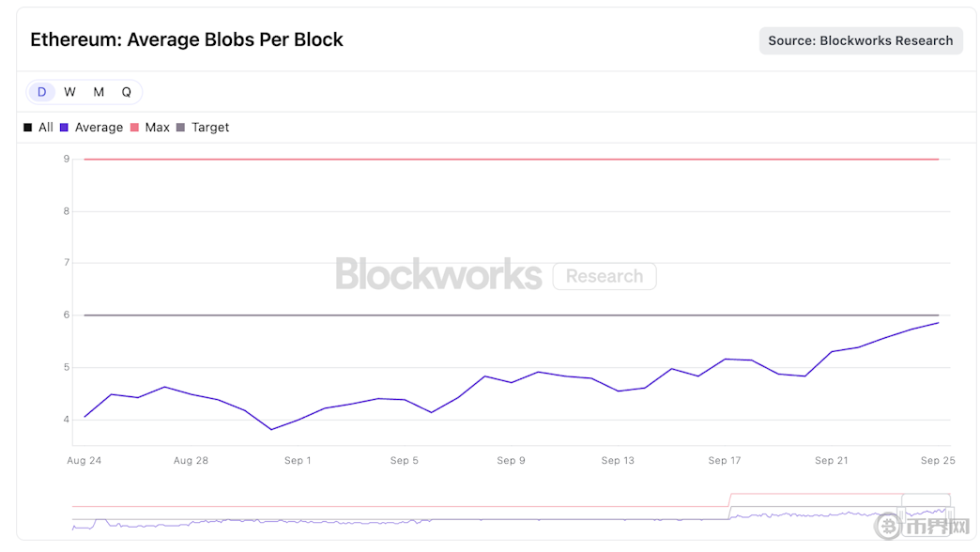Click the pink Max legend square

134,128
